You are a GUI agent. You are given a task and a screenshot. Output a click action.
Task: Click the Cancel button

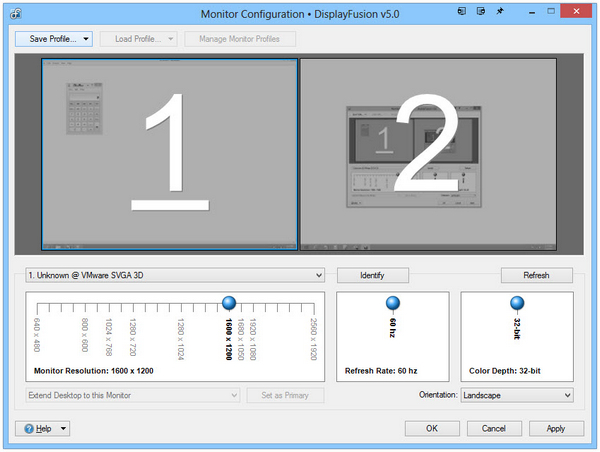pyautogui.click(x=494, y=429)
